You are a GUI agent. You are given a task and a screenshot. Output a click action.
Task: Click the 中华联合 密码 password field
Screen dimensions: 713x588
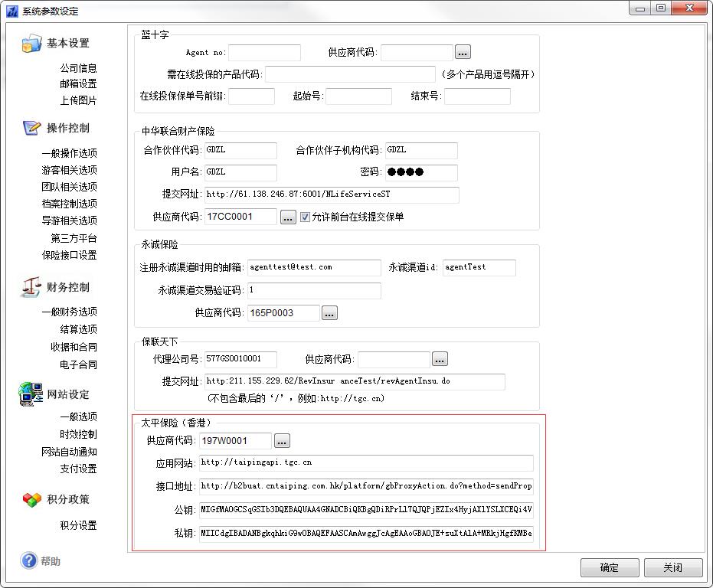(420, 172)
